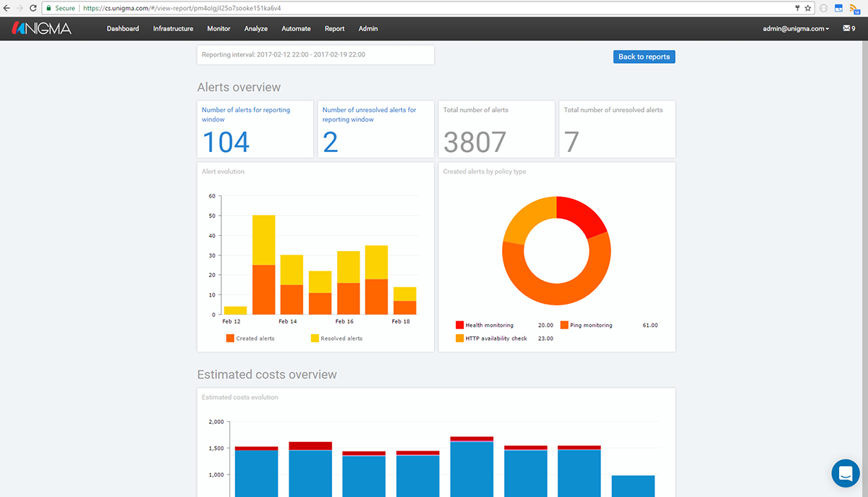Open the live chat widget bubble
Screen dimensions: 868x497
846,473
